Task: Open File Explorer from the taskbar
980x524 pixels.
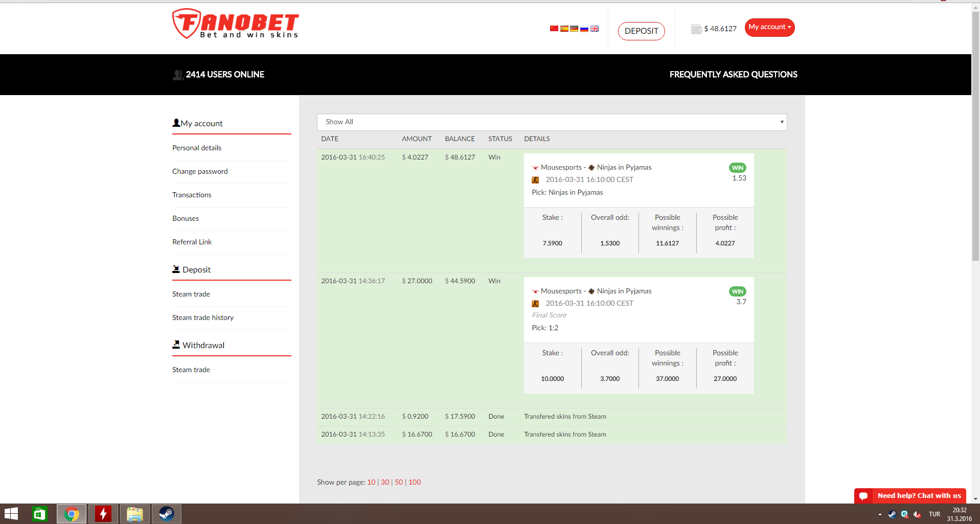Action: click(x=135, y=514)
